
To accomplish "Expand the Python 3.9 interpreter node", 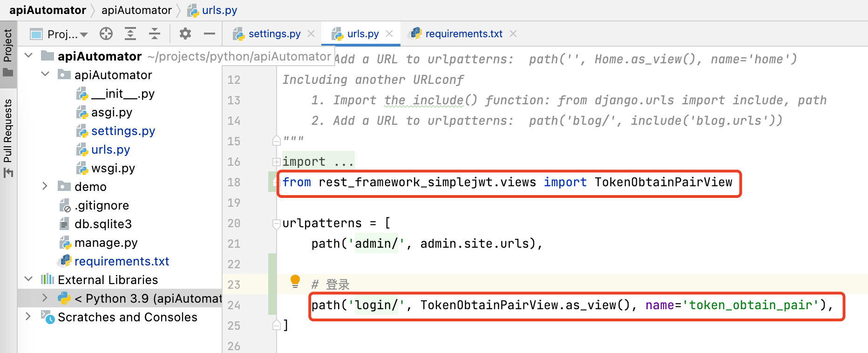I will pyautogui.click(x=45, y=298).
